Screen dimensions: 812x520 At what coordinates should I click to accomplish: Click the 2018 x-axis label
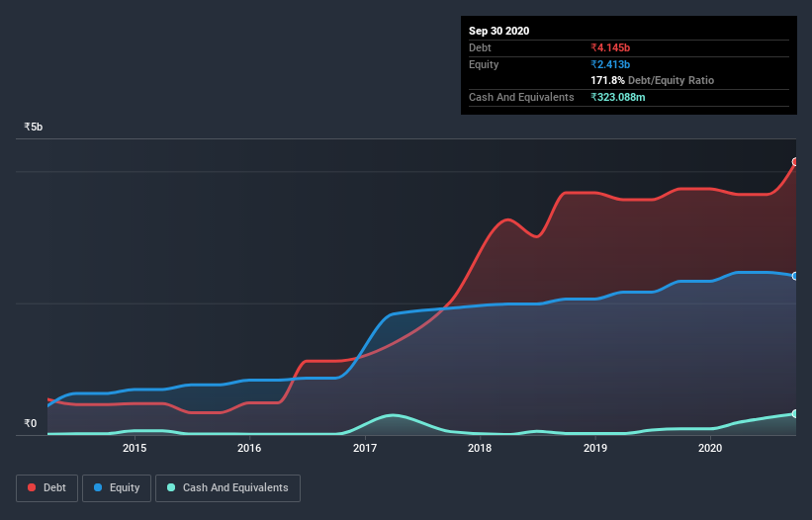tap(480, 448)
